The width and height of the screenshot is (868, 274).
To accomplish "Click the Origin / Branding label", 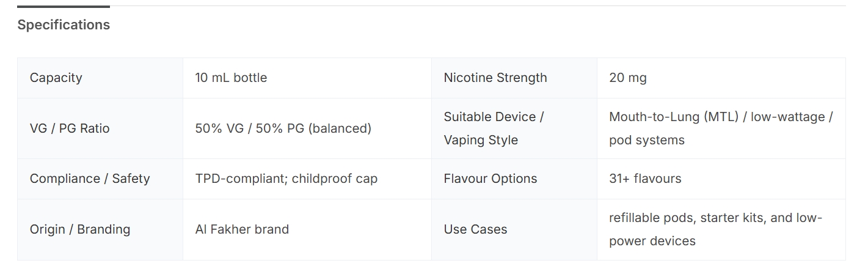I will (x=80, y=229).
